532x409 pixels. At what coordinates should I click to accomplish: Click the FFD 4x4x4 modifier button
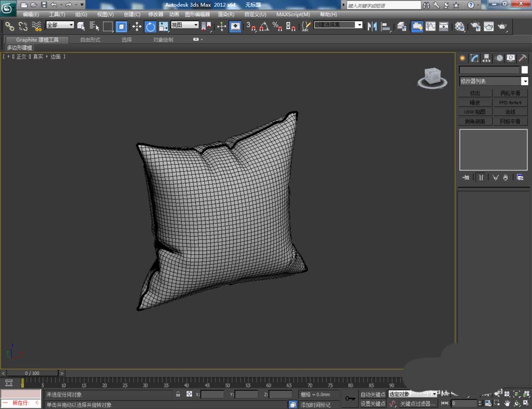point(510,103)
